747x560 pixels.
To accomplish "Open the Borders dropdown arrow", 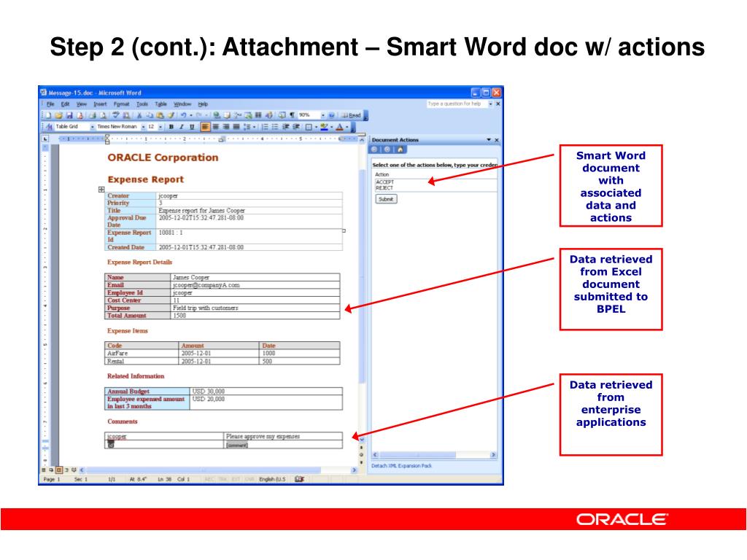I will click(x=317, y=127).
